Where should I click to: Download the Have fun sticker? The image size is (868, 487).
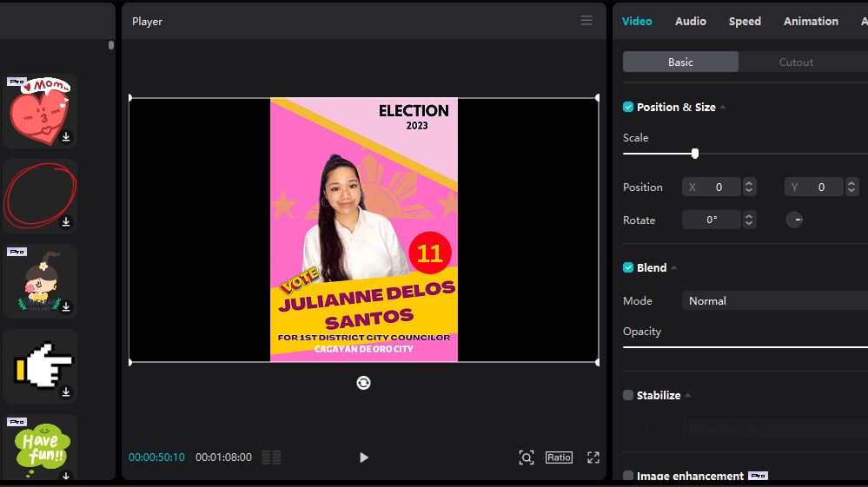(x=66, y=475)
